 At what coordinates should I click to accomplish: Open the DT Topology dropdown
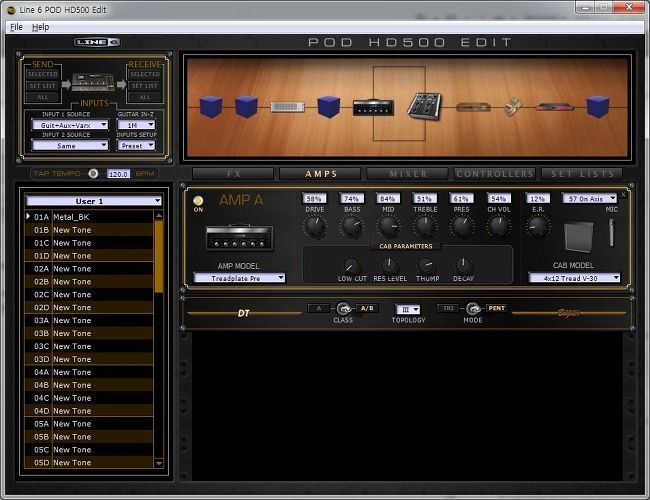click(x=408, y=309)
